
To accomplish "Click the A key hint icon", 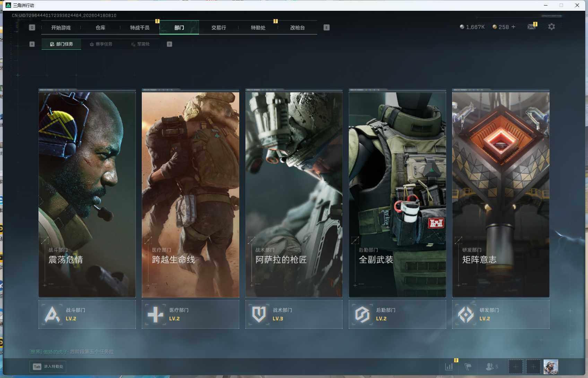I will pyautogui.click(x=32, y=44).
